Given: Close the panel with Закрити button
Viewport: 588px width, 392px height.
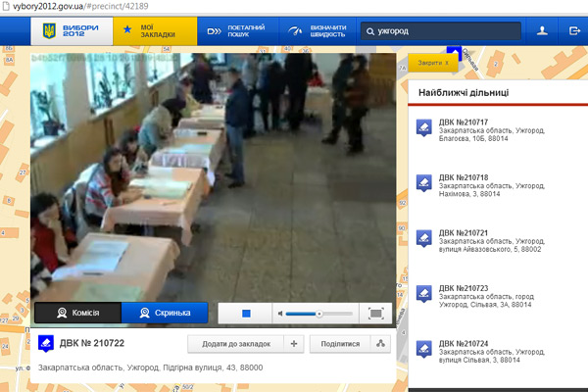Looking at the screenshot, I should pyautogui.click(x=432, y=63).
